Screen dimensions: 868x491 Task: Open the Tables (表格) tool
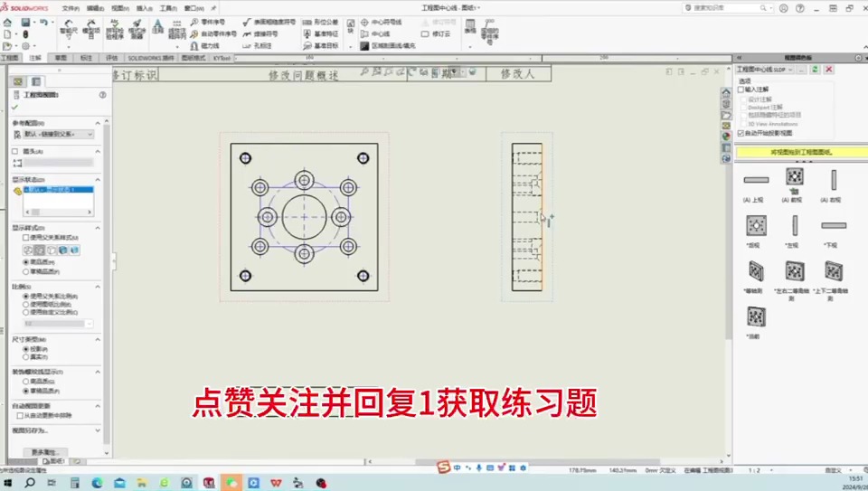pos(470,26)
